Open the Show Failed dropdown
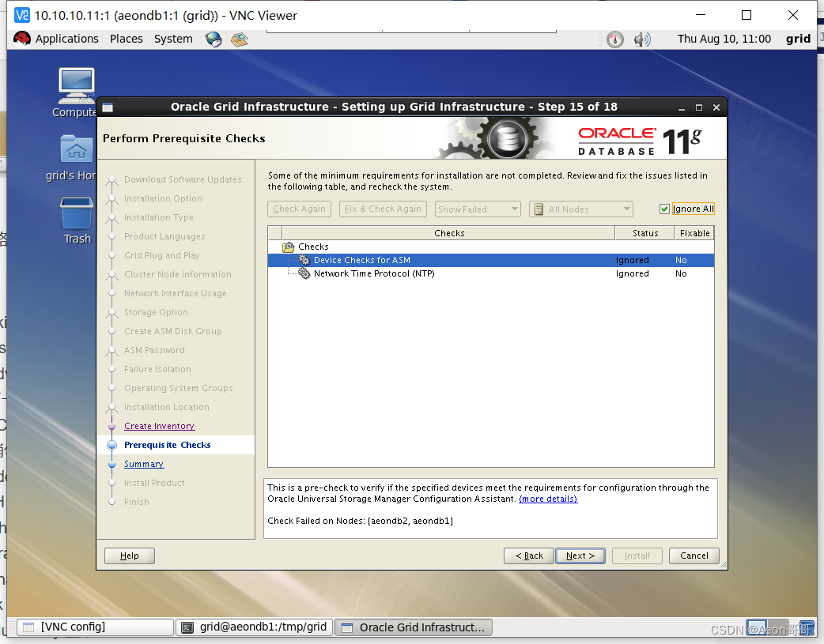 pyautogui.click(x=478, y=209)
